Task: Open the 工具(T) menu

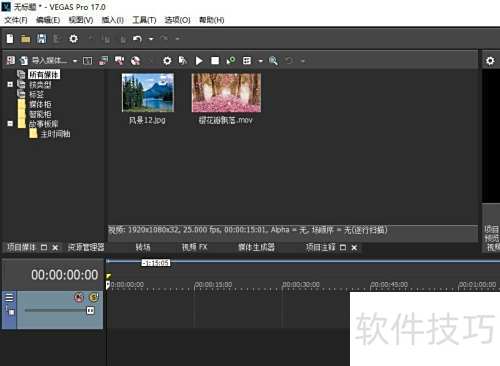Action: click(x=144, y=20)
